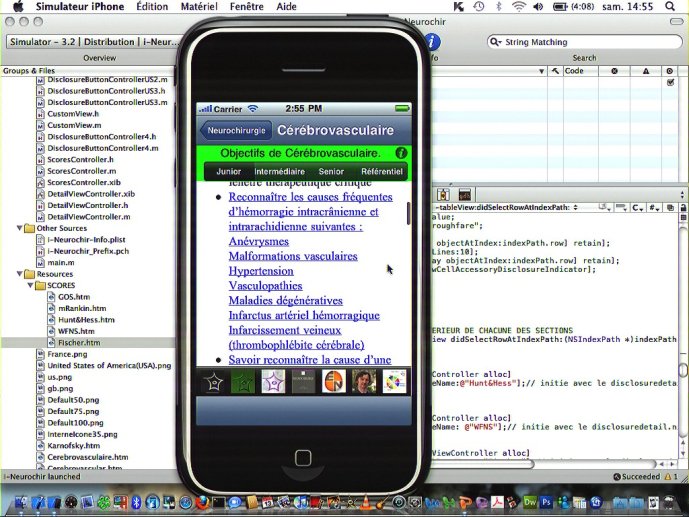This screenshot has height=517, width=689.
Task: Tap the man's portrait photo icon
Action: point(364,381)
